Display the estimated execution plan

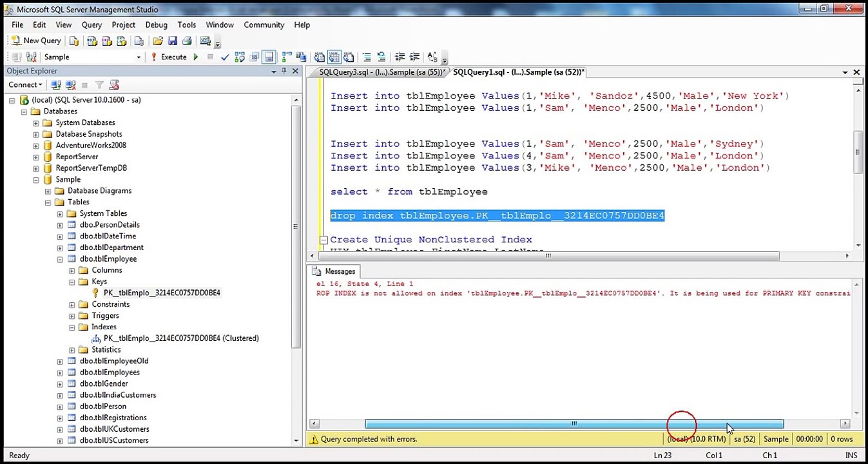[x=240, y=57]
